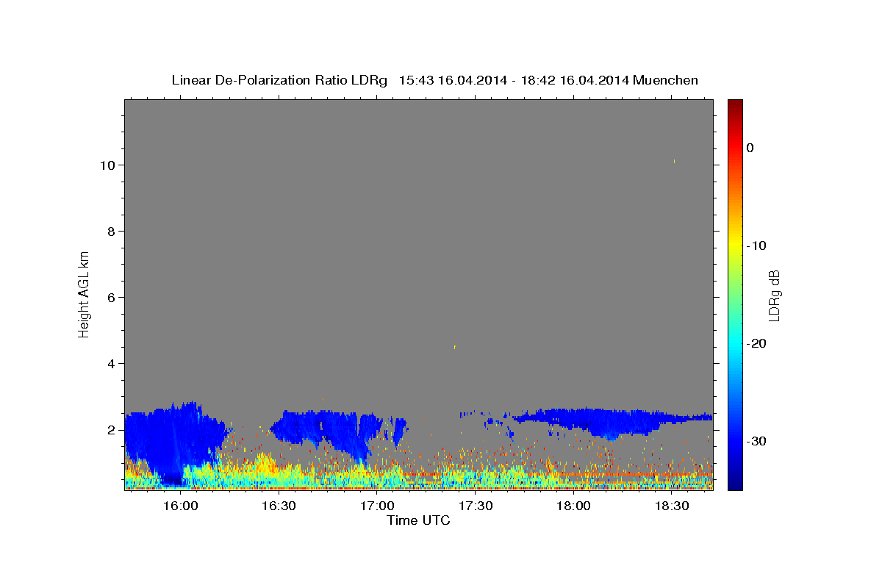Click the height tick label 2
Screen dimensions: 882x588
pyautogui.click(x=112, y=429)
